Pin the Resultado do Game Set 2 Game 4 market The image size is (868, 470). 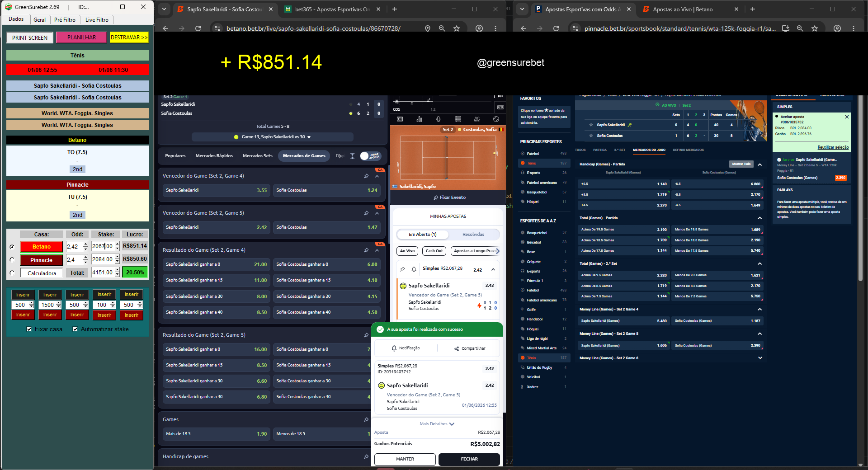366,250
